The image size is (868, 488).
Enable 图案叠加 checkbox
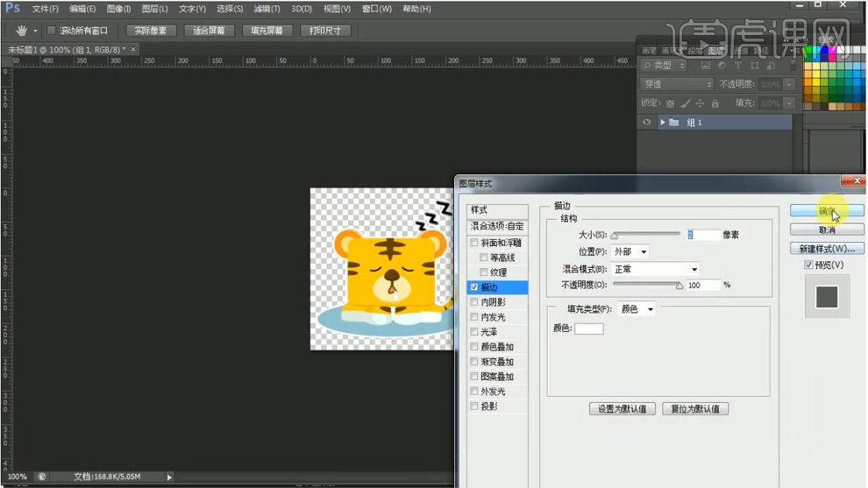474,377
